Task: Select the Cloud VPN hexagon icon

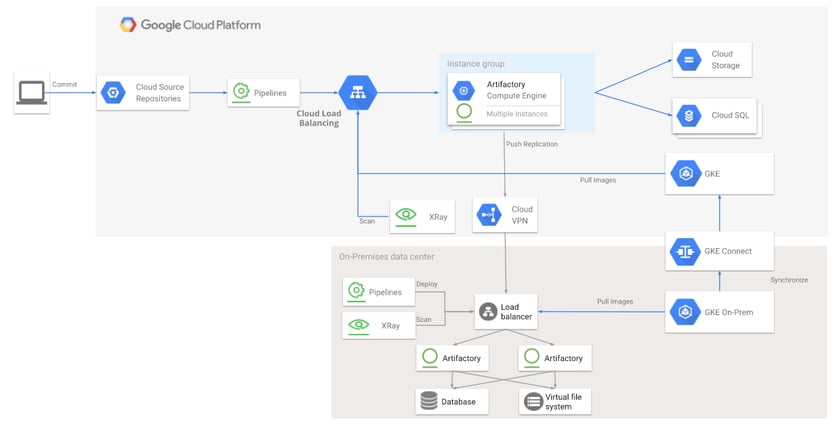Action: pos(489,215)
